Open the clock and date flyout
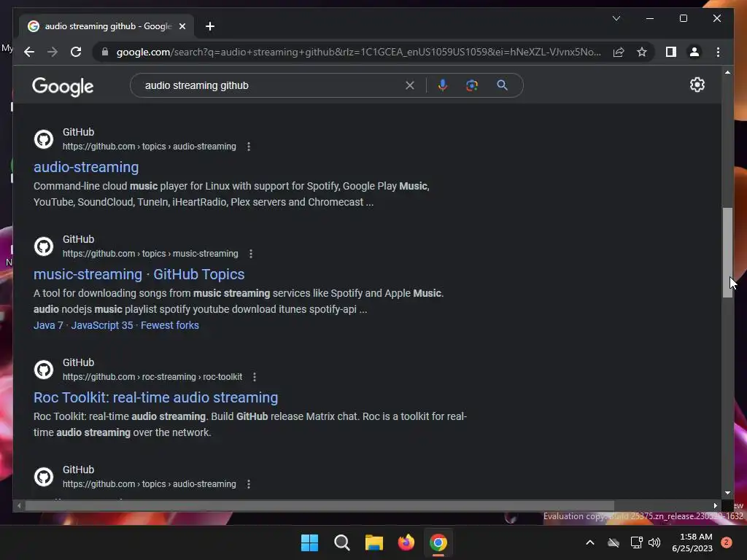The image size is (747, 560). (x=692, y=542)
